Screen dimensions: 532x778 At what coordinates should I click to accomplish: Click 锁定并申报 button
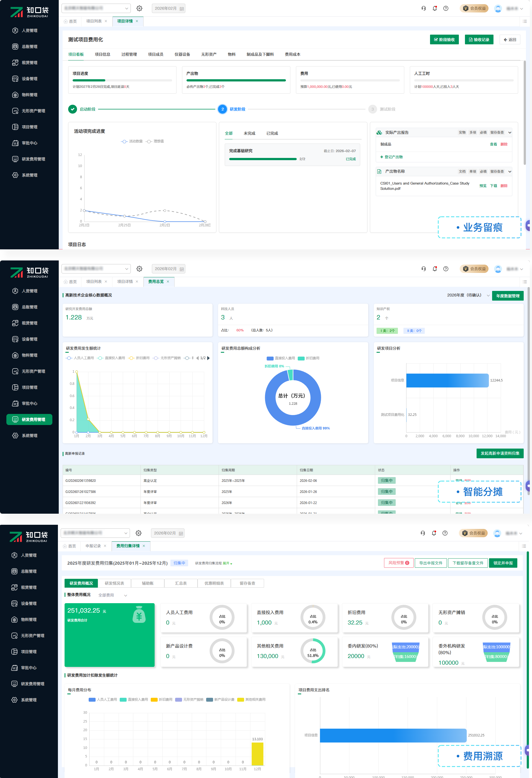(x=503, y=563)
